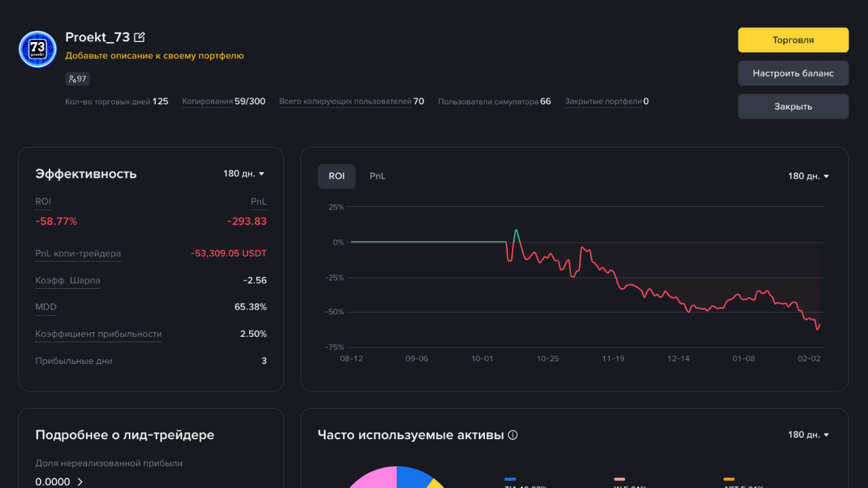Switch the chart to the PnL tab
Viewport: 868px width, 488px height.
(378, 176)
